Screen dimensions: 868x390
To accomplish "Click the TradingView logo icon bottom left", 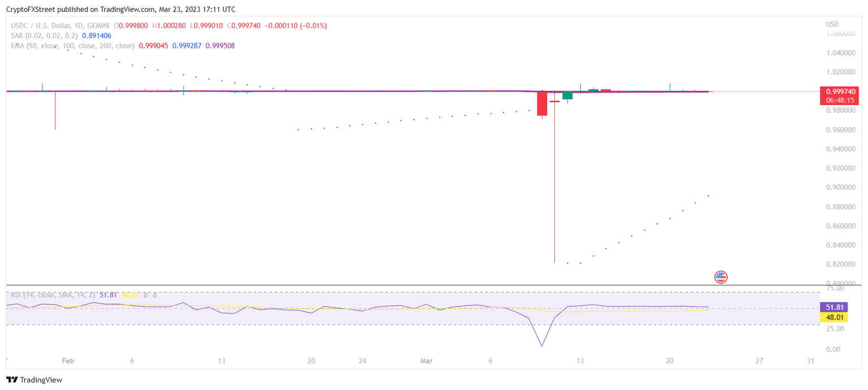I will (11, 380).
